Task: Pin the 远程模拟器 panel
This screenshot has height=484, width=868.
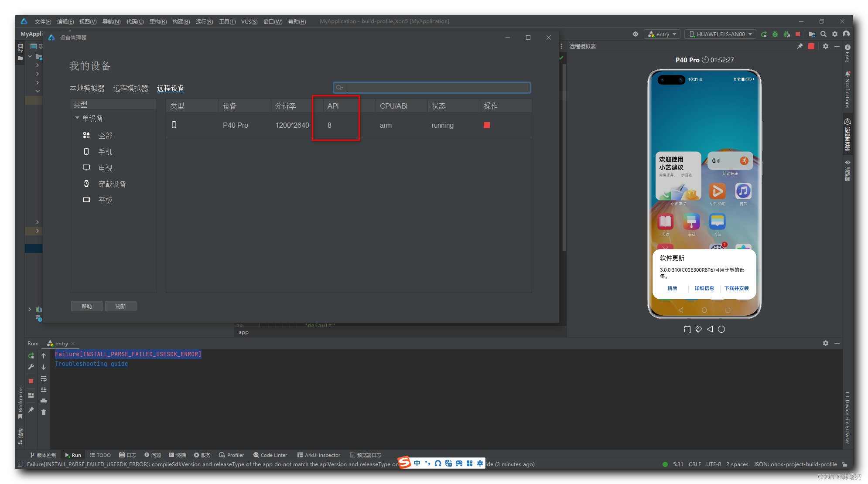Action: [800, 46]
